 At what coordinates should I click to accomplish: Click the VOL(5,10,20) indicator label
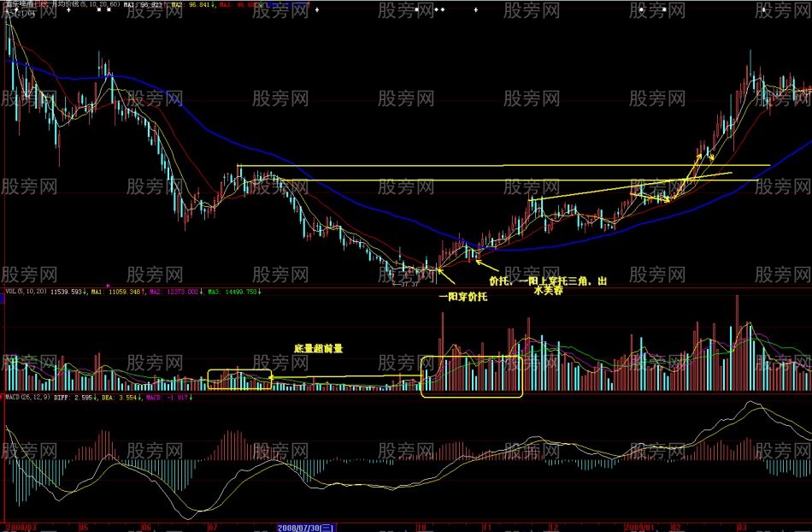click(x=25, y=292)
